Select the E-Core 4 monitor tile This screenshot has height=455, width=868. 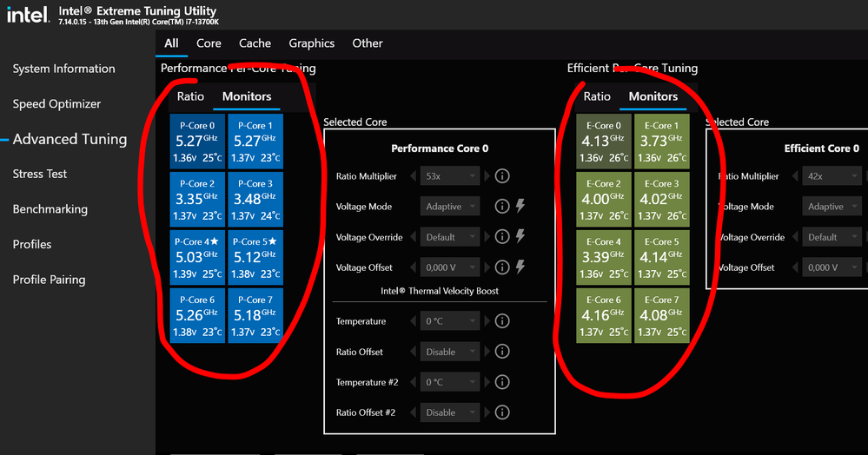click(x=604, y=257)
